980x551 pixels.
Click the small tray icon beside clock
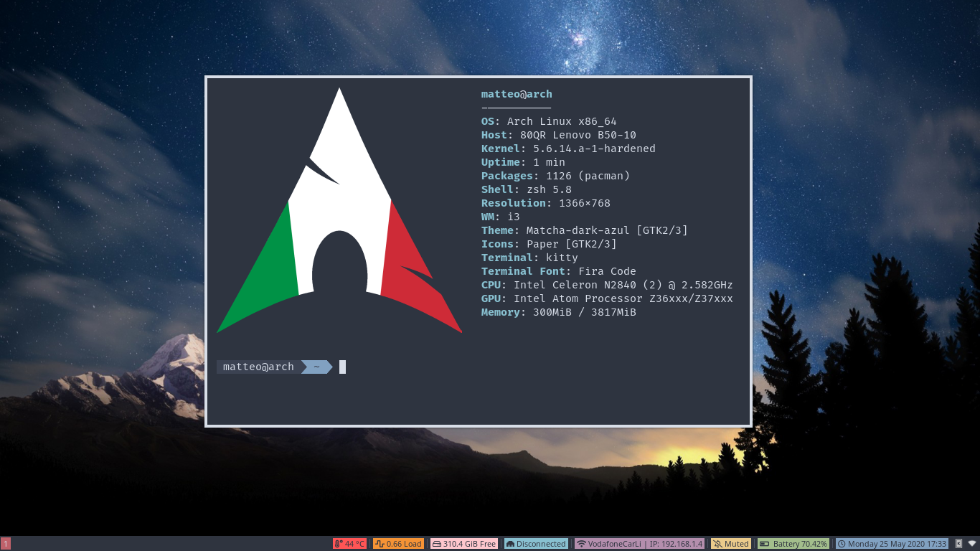tap(958, 544)
